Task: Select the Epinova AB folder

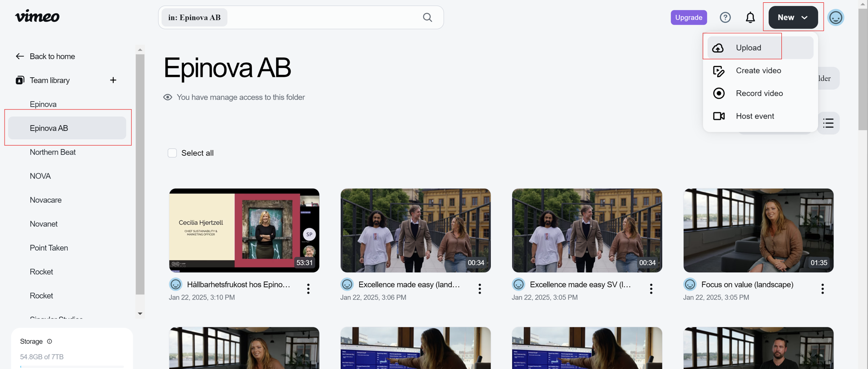Action: point(67,128)
